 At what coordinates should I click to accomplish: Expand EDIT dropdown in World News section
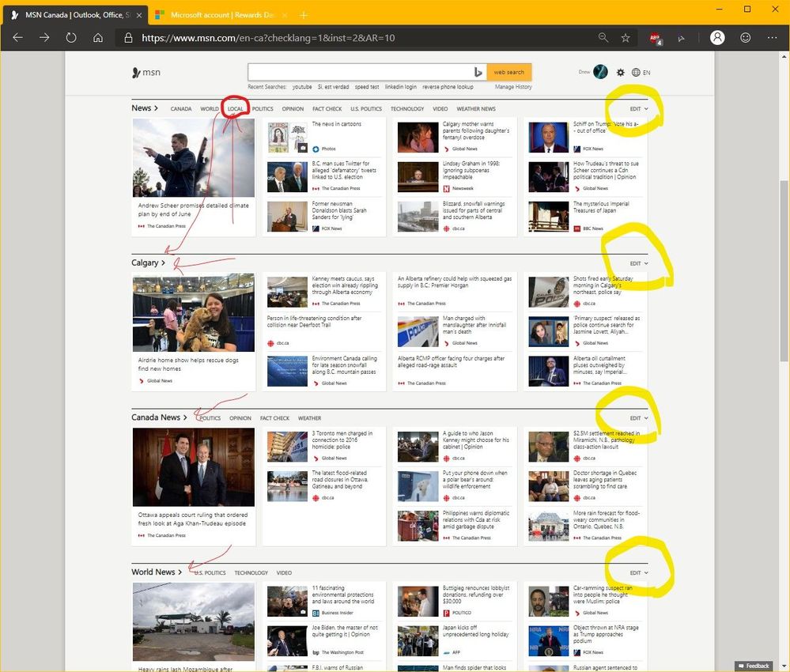pyautogui.click(x=639, y=572)
